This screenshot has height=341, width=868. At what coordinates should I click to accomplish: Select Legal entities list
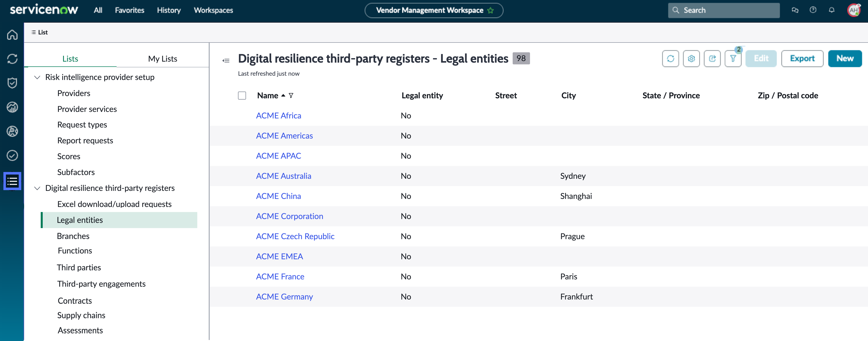click(x=119, y=220)
